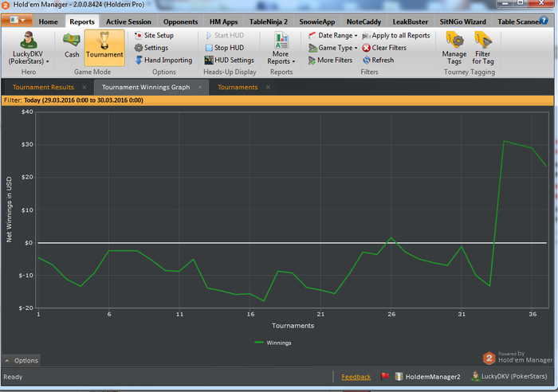The image size is (558, 392).
Task: Open Filter for Tag
Action: tap(483, 48)
